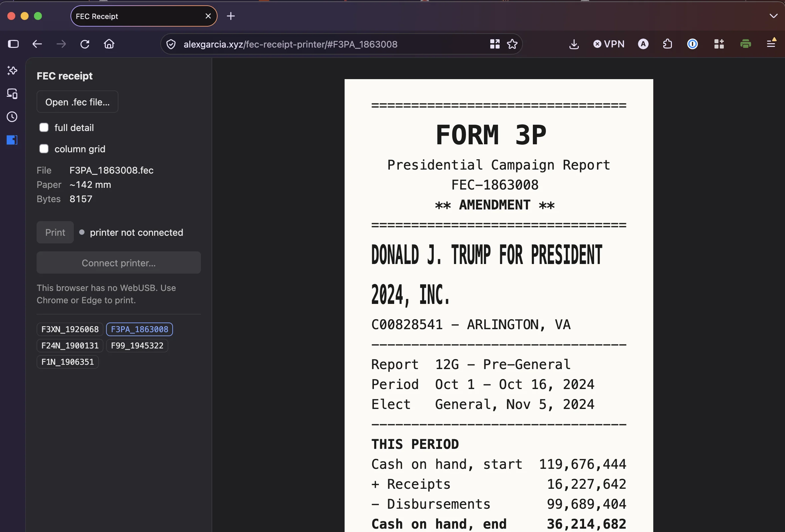Open a new browser tab
This screenshot has width=785, height=532.
click(x=231, y=16)
